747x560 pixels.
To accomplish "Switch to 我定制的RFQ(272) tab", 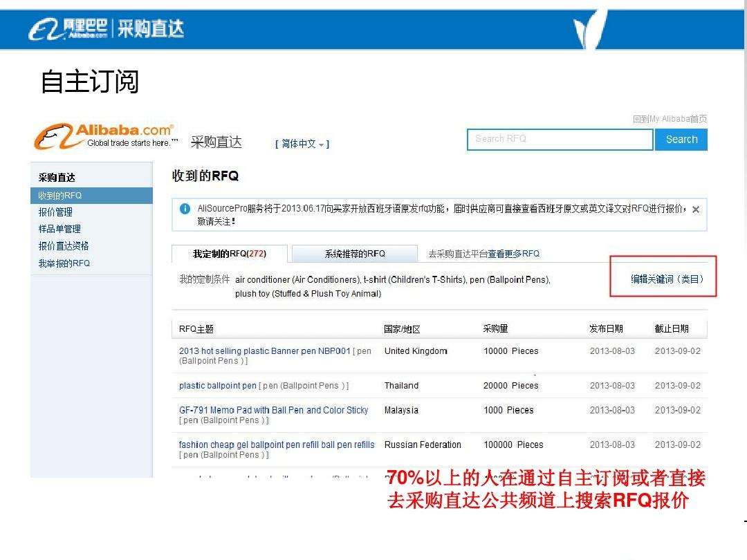I will coord(230,254).
